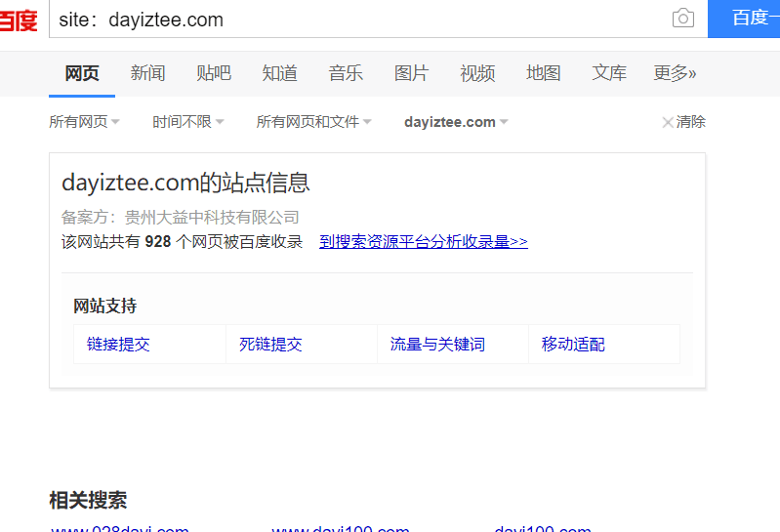This screenshot has width=780, height=532.
Task: Click the 移动适配 link
Action: point(573,344)
